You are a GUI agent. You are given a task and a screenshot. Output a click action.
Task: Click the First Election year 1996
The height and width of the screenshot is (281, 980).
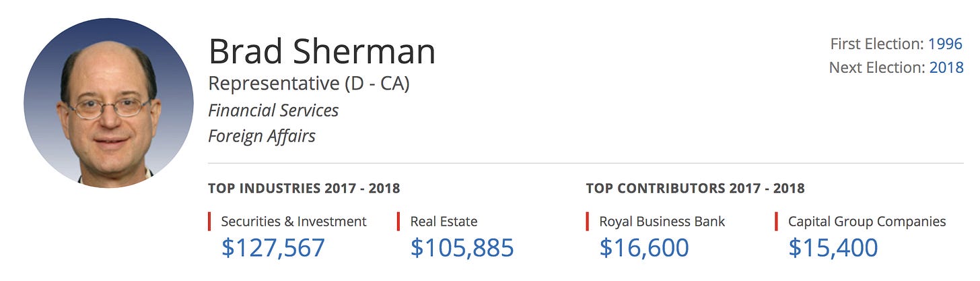(946, 44)
